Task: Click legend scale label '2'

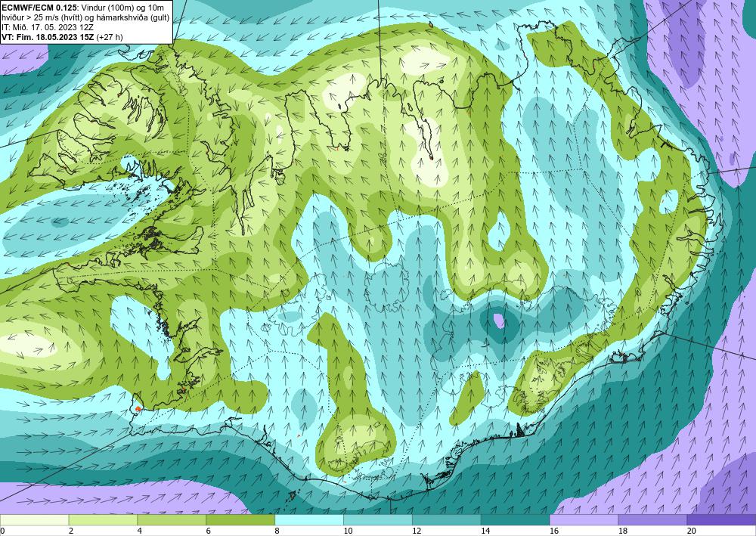Action: tap(71, 531)
